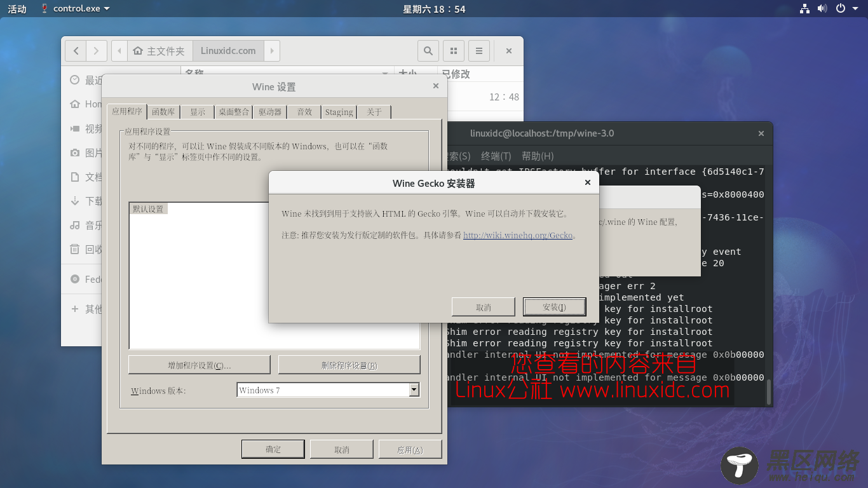Switch to the Staging tab

pyautogui.click(x=339, y=112)
